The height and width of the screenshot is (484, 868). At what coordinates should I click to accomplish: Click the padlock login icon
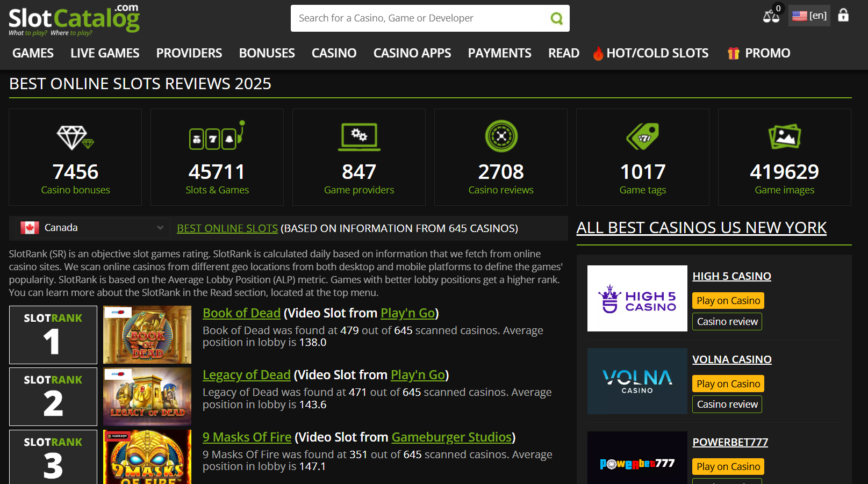click(x=843, y=16)
